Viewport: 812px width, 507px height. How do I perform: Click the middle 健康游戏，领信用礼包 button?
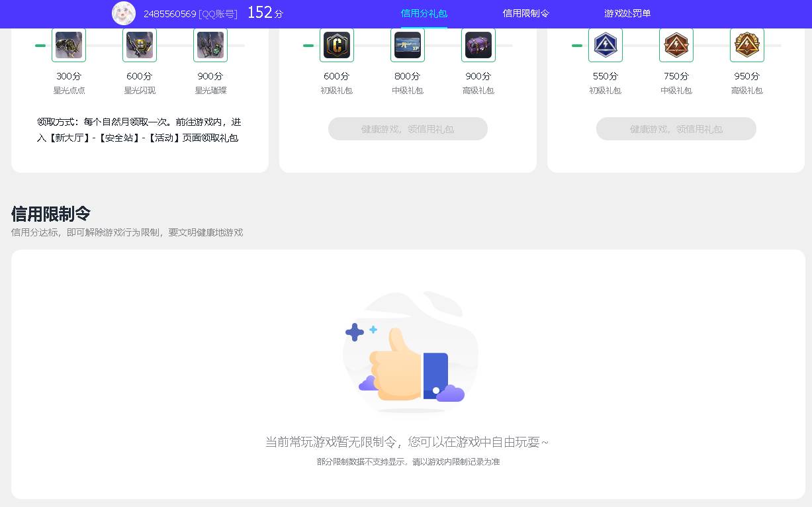[408, 129]
